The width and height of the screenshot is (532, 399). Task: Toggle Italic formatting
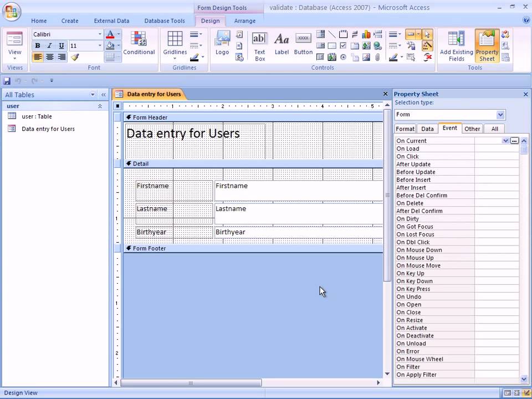coord(49,46)
